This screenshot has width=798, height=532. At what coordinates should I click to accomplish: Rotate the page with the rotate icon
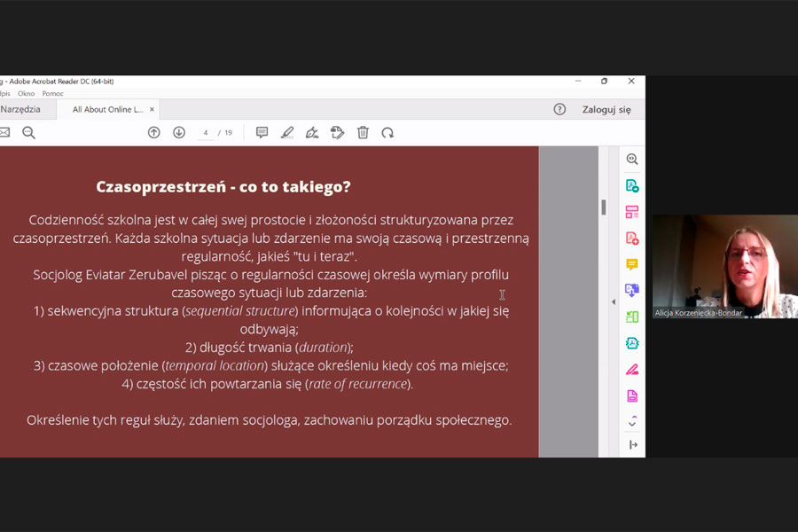tap(387, 133)
